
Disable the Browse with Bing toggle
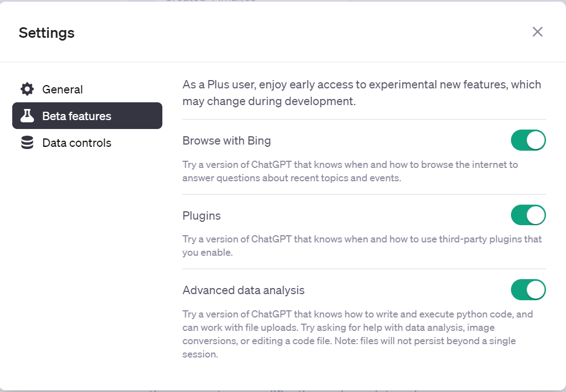tap(528, 140)
